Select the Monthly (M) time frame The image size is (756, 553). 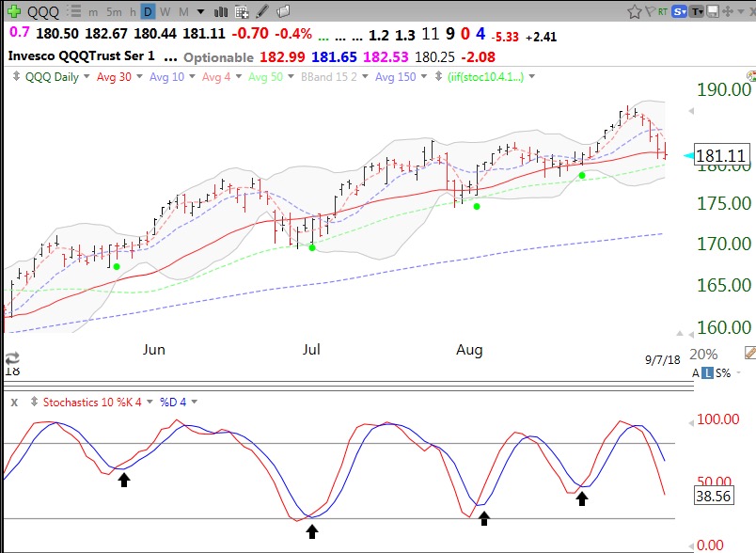(x=183, y=11)
